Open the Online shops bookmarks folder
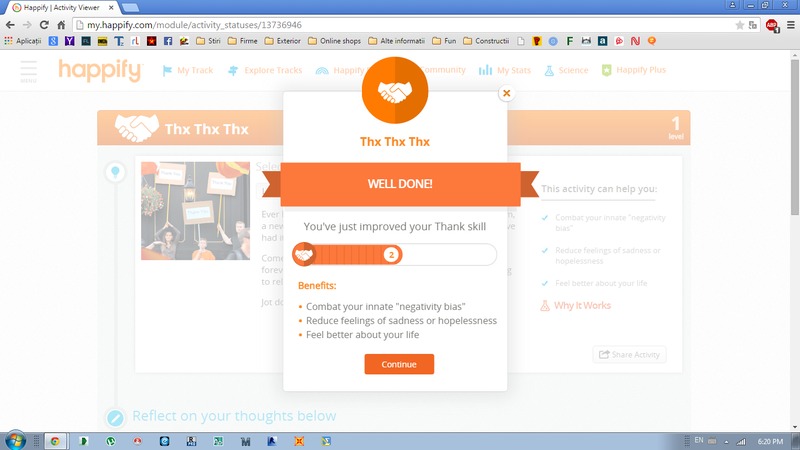The width and height of the screenshot is (800, 450). (335, 41)
